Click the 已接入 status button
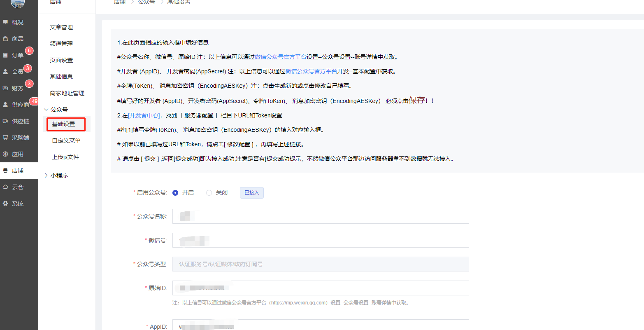The image size is (644, 330). (251, 193)
